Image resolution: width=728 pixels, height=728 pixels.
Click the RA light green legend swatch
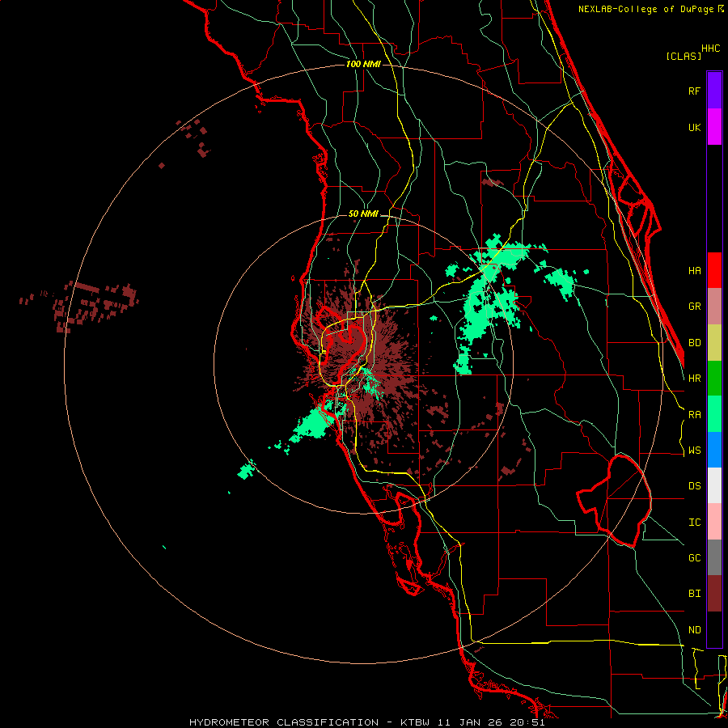click(714, 414)
